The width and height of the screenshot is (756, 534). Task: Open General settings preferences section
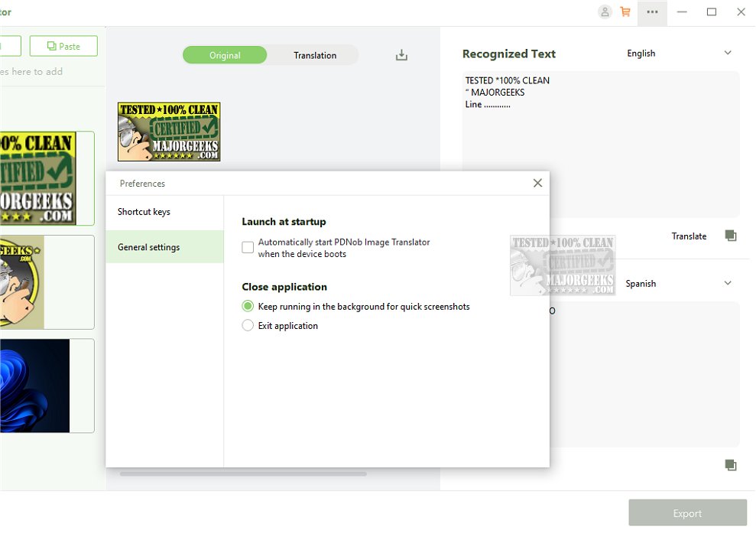[164, 246]
